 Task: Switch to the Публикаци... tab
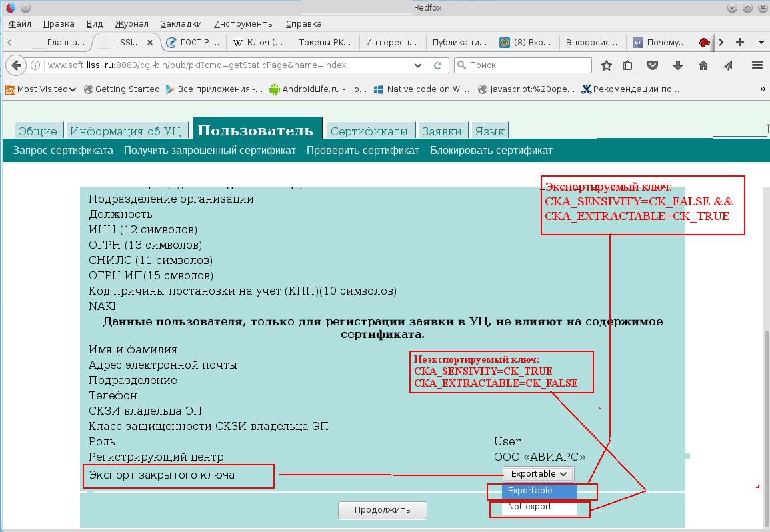[x=459, y=43]
